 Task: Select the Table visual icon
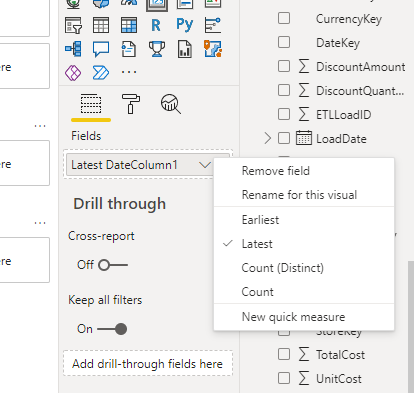pos(101,25)
